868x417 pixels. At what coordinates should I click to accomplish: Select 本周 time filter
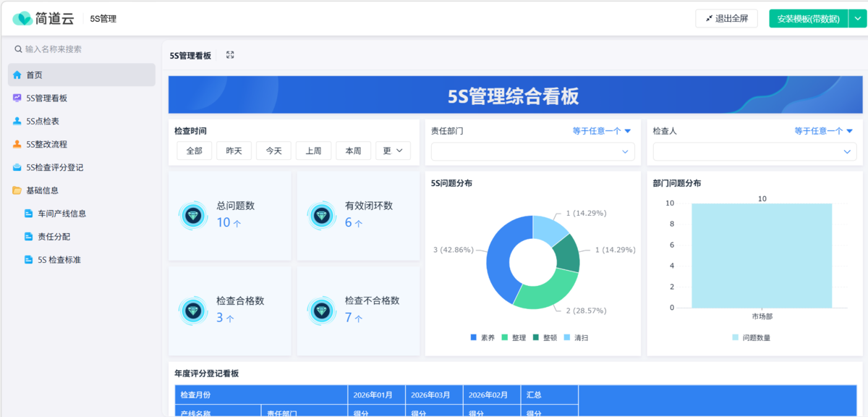click(353, 151)
